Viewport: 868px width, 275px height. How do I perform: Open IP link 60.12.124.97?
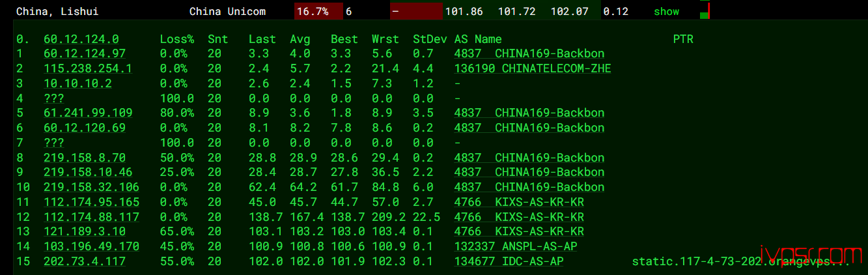point(85,54)
